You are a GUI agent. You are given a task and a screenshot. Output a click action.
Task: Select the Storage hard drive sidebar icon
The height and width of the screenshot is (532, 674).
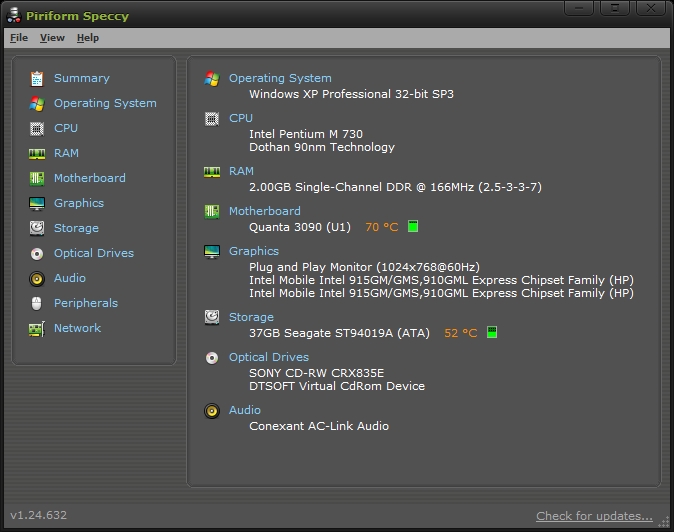[37, 228]
